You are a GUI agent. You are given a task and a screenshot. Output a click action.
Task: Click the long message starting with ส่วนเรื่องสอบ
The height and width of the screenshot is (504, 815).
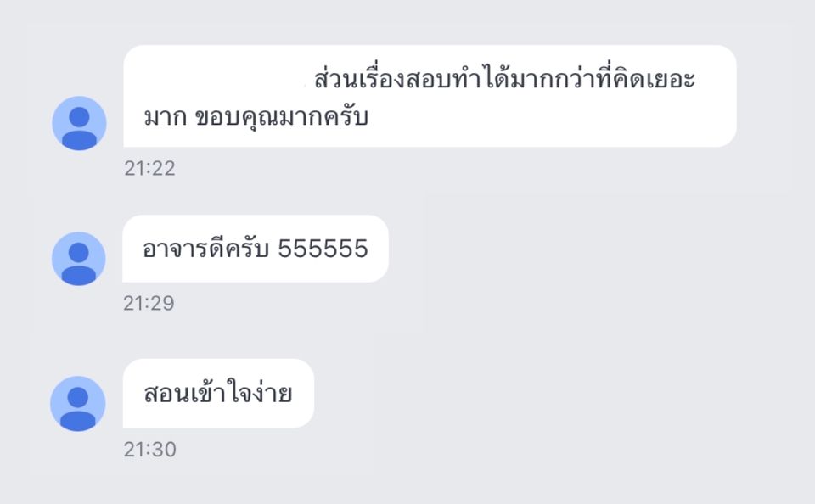[430, 96]
